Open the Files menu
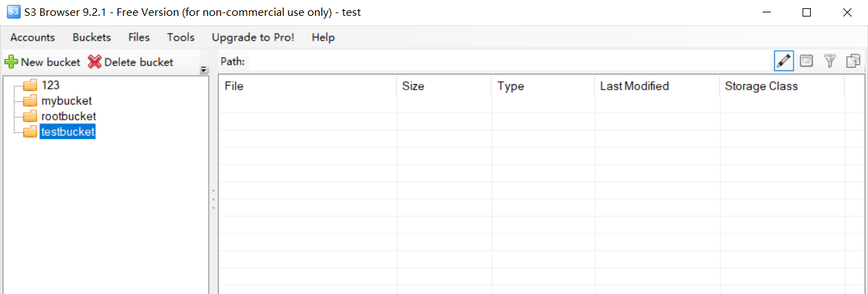The image size is (868, 294). 138,37
